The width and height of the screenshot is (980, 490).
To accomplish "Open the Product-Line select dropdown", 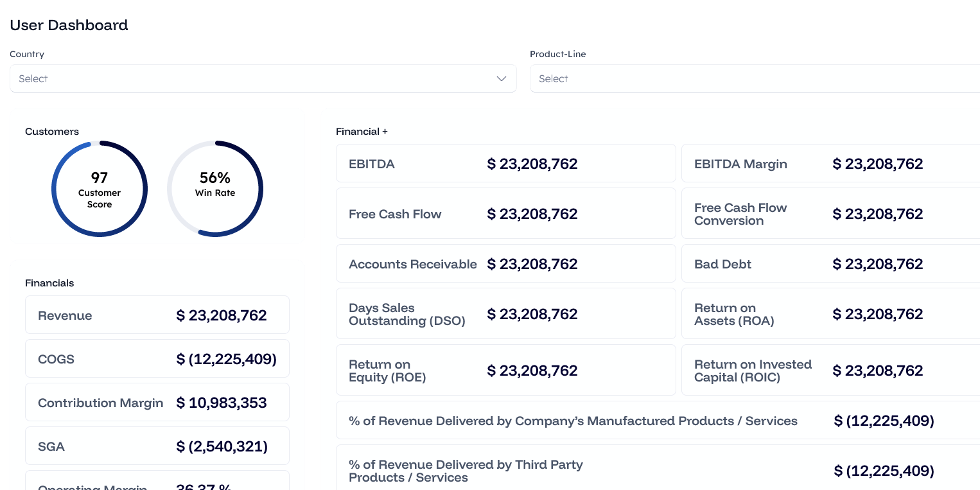I will click(x=751, y=78).
